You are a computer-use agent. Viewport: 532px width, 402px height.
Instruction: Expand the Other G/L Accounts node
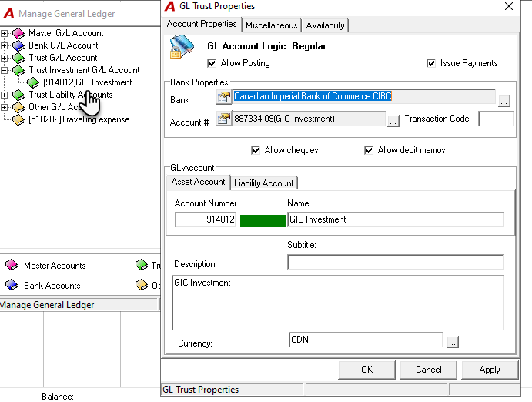(x=4, y=107)
